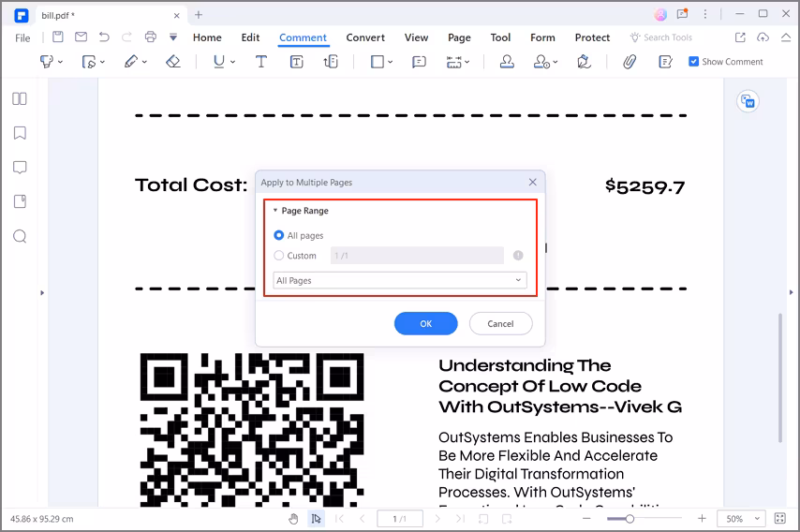Open the shapes dropdown arrow

391,62
